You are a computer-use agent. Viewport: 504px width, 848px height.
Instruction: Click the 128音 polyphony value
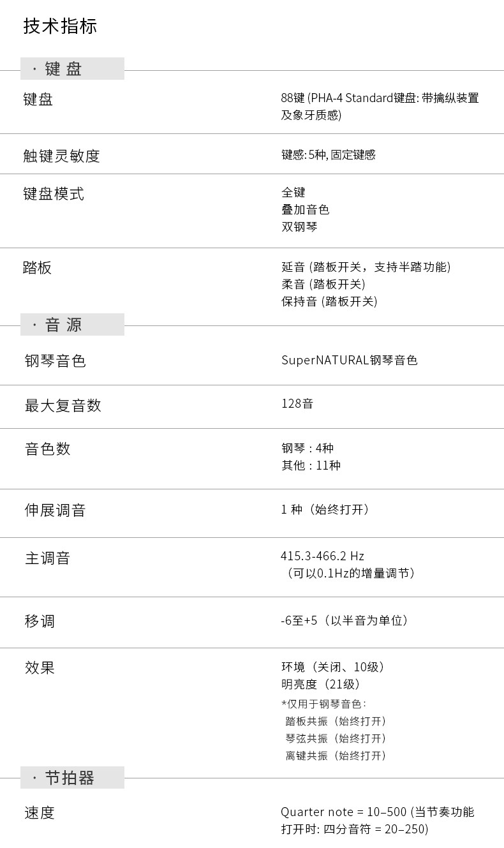297,404
